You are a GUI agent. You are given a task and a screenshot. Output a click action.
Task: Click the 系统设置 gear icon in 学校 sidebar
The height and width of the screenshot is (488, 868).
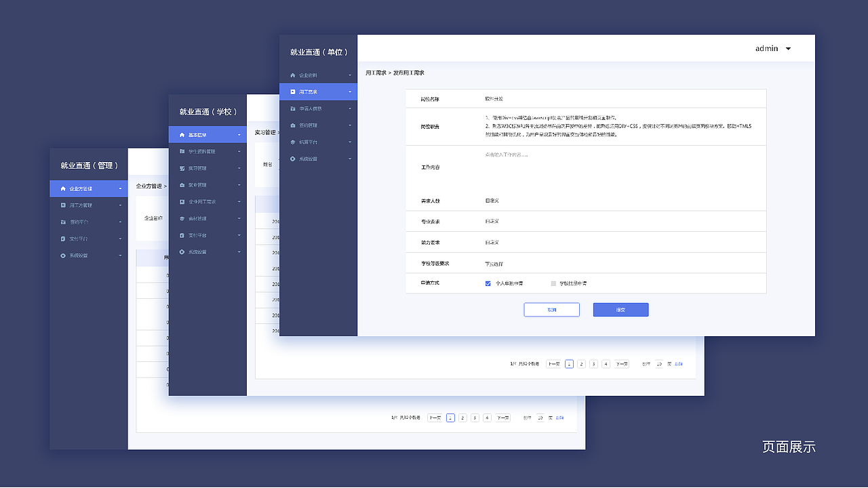[182, 252]
